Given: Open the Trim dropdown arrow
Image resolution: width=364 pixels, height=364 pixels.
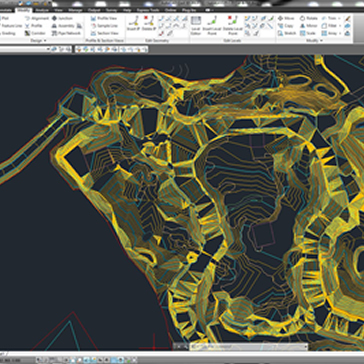Looking at the screenshot, I should click(x=339, y=18).
